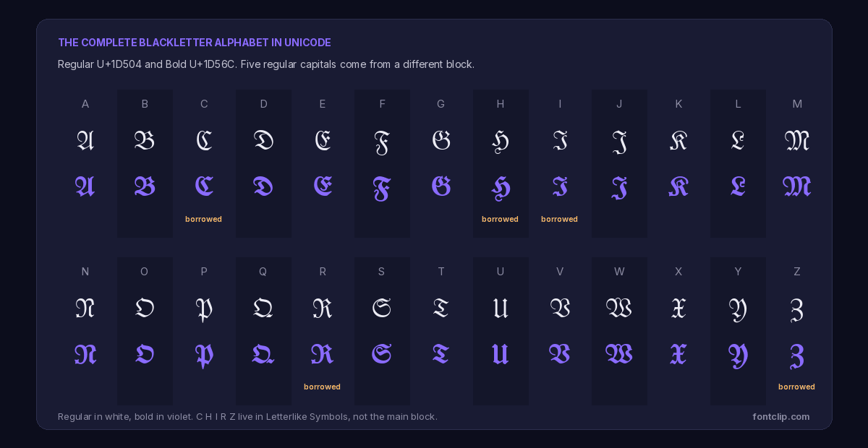Pick the white regular blackletter R glyph
The width and height of the screenshot is (868, 448).
(323, 308)
